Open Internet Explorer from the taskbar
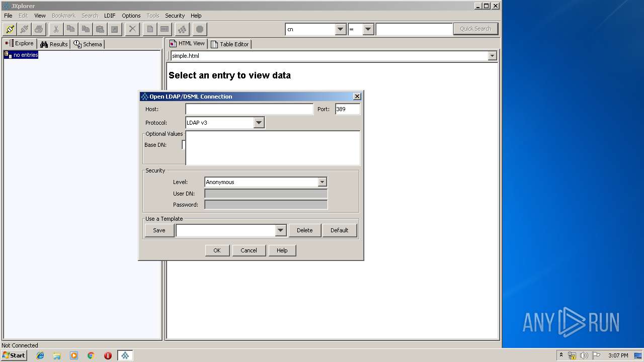644x362 pixels. click(x=40, y=355)
